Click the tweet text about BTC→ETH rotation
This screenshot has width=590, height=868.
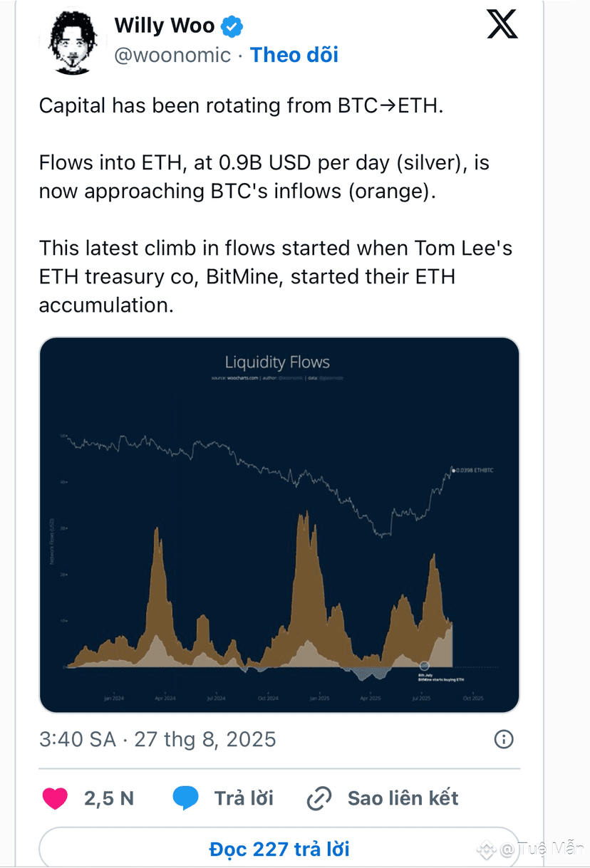pos(242,106)
